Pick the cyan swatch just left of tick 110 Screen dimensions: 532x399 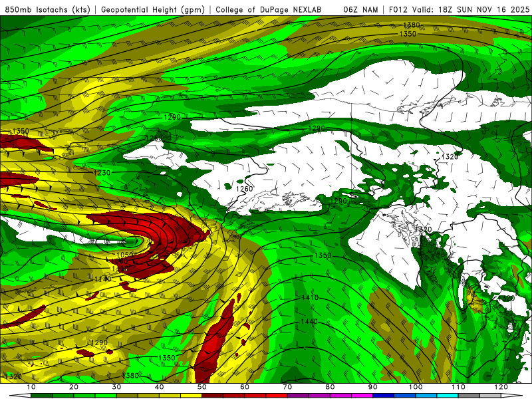coord(448,396)
